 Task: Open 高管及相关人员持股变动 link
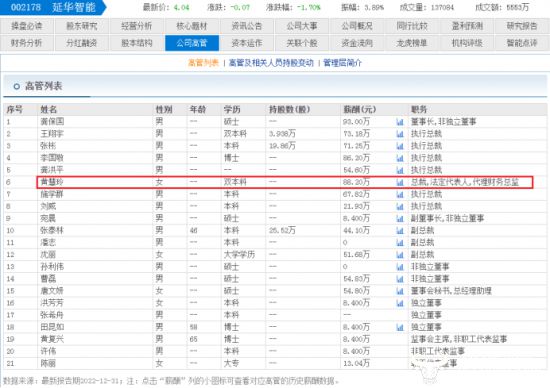click(271, 63)
